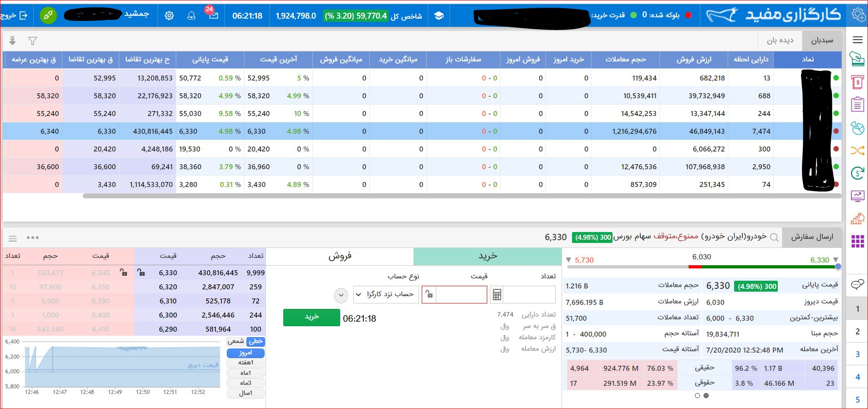The height and width of the screenshot is (409, 868).
Task: Open the purple clipboard sidebar icon
Action: [858, 105]
